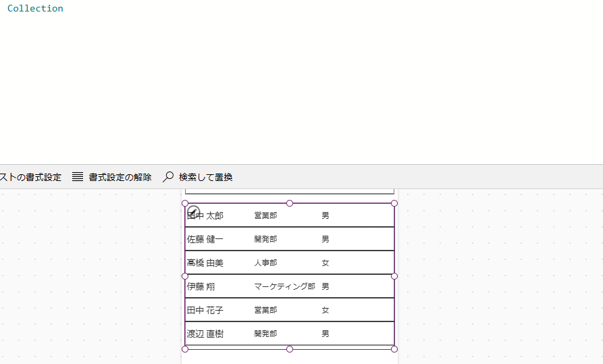Click 女 in 田中 花子 row
The image size is (603, 364).
click(325, 310)
